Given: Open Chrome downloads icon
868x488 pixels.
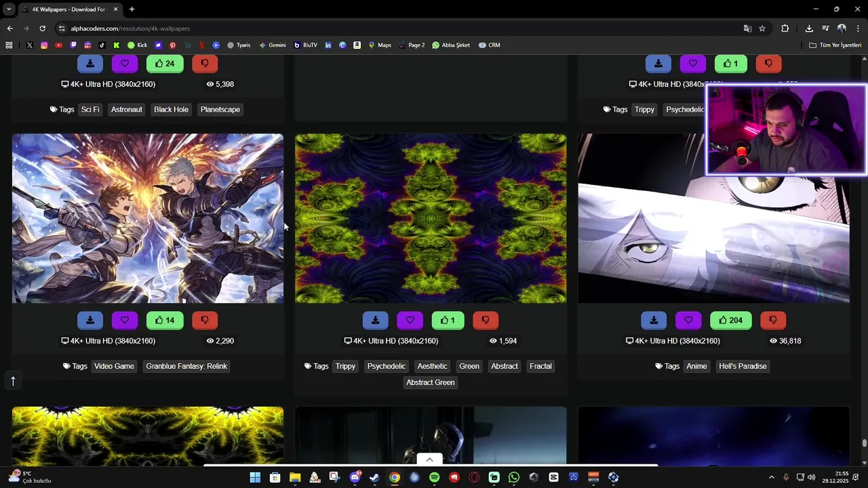Looking at the screenshot, I should pyautogui.click(x=809, y=28).
